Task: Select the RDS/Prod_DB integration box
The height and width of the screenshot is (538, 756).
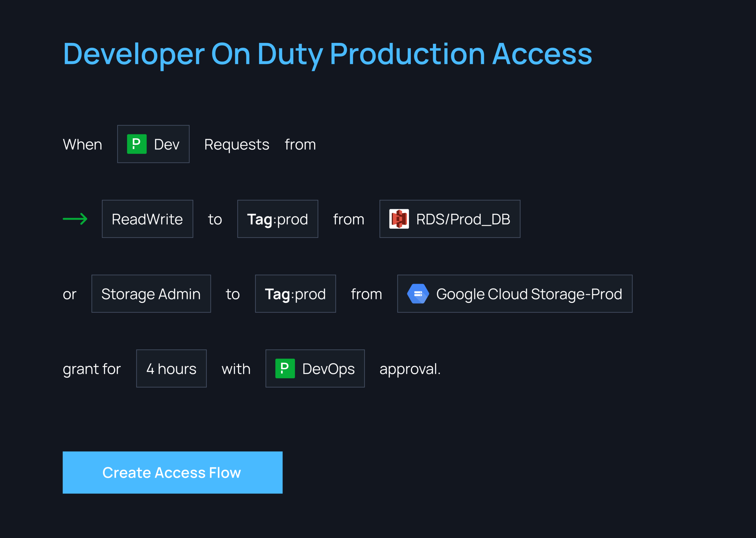Action: 450,219
